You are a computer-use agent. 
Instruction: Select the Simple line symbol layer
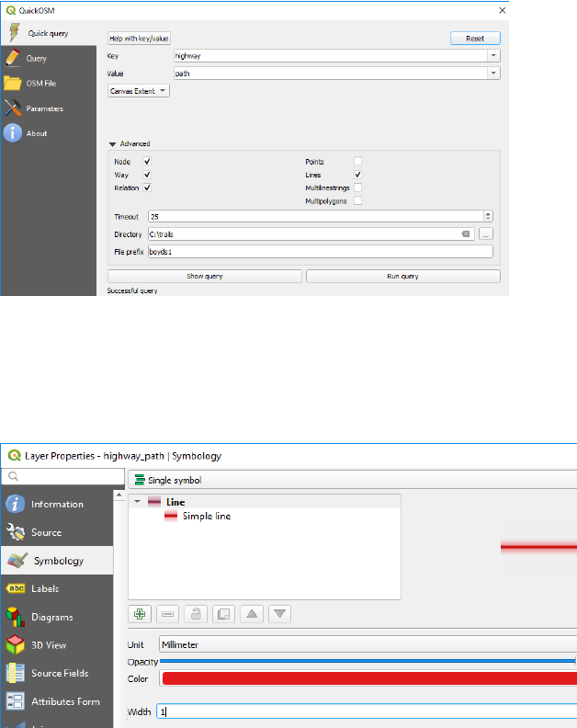tap(207, 517)
